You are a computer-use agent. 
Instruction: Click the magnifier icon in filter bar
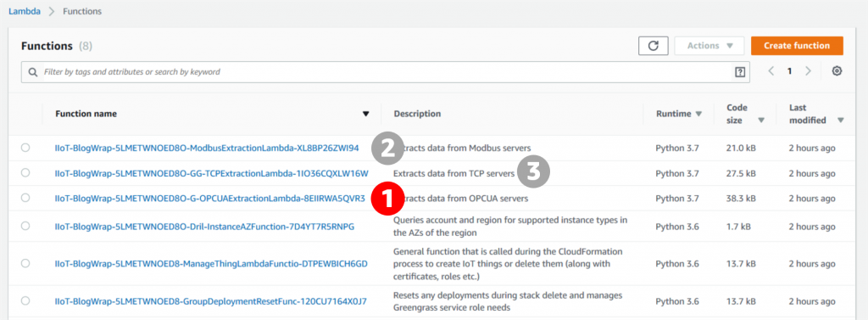click(x=33, y=72)
